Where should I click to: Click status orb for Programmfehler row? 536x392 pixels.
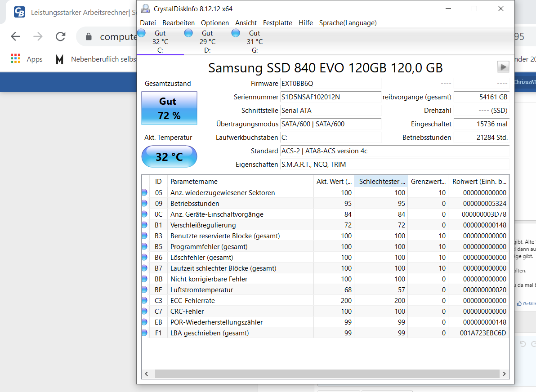145,247
